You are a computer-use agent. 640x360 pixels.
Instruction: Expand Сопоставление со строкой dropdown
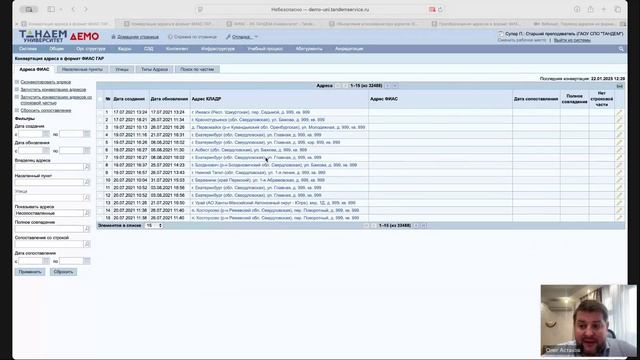[x=87, y=244]
